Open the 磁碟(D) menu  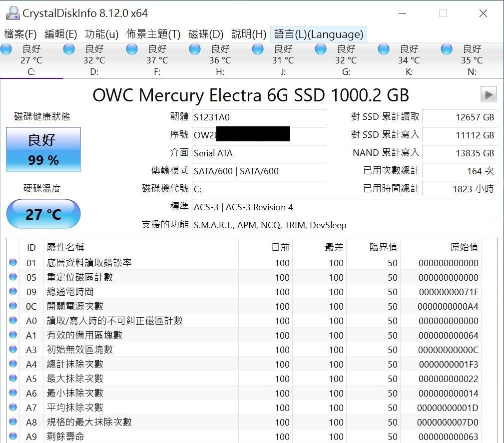click(206, 34)
